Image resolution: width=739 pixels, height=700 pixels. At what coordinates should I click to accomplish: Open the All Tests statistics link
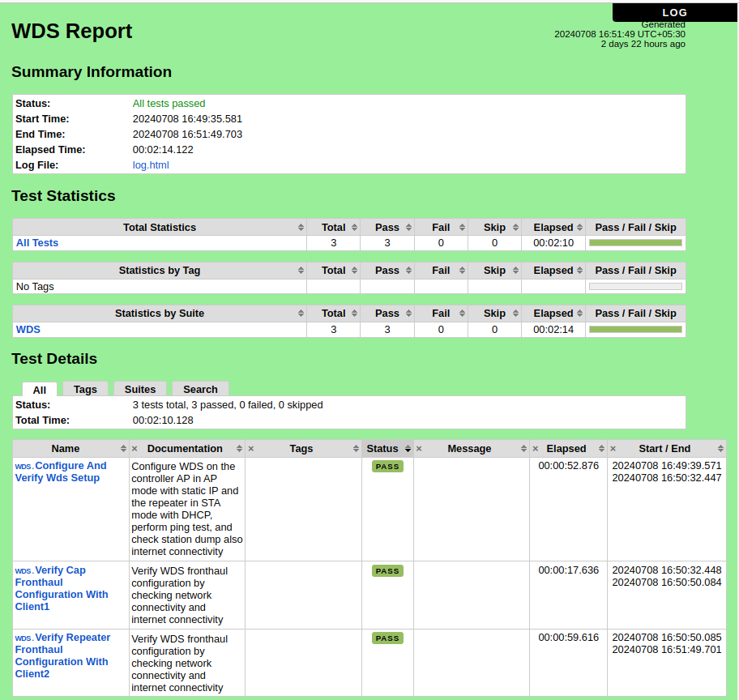pos(37,243)
